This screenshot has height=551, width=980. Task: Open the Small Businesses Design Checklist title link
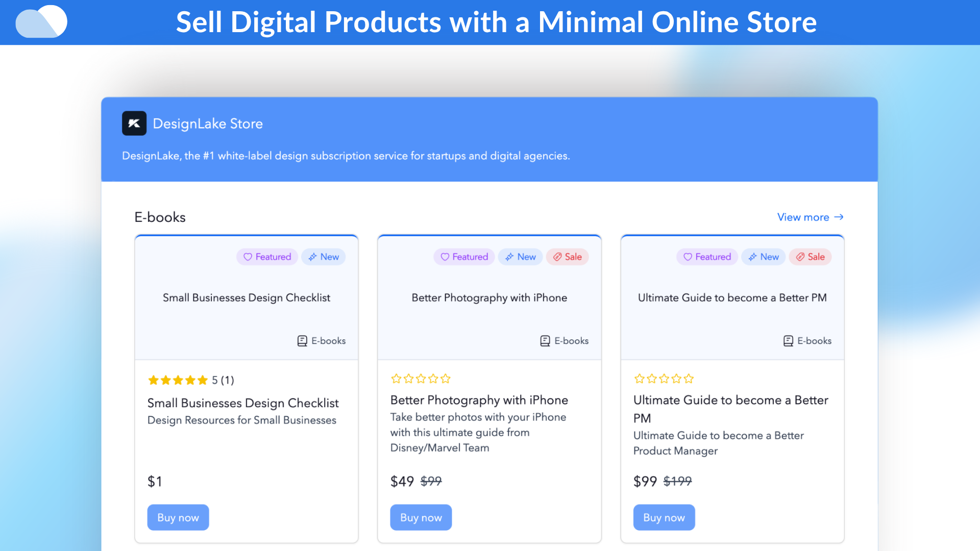(x=243, y=403)
